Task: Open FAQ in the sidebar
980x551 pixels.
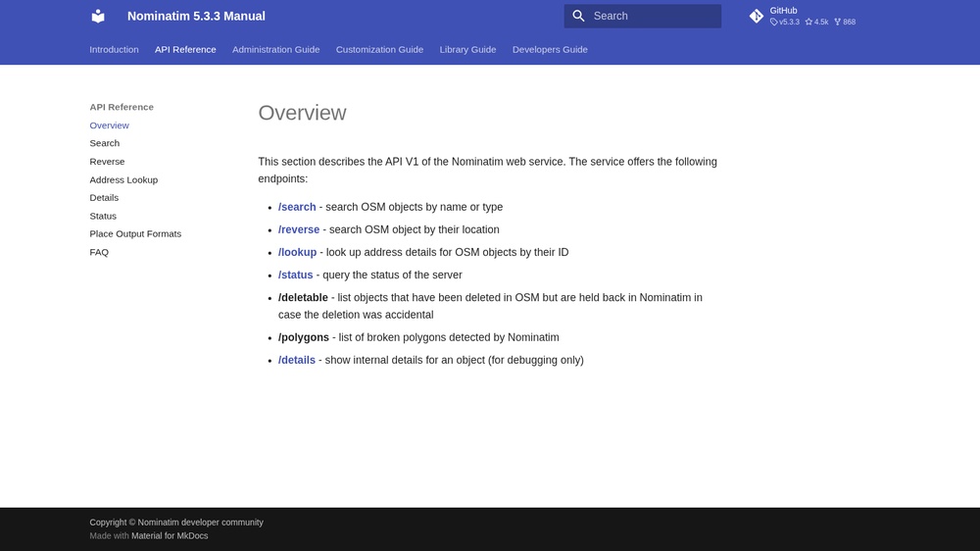Action: (x=99, y=252)
